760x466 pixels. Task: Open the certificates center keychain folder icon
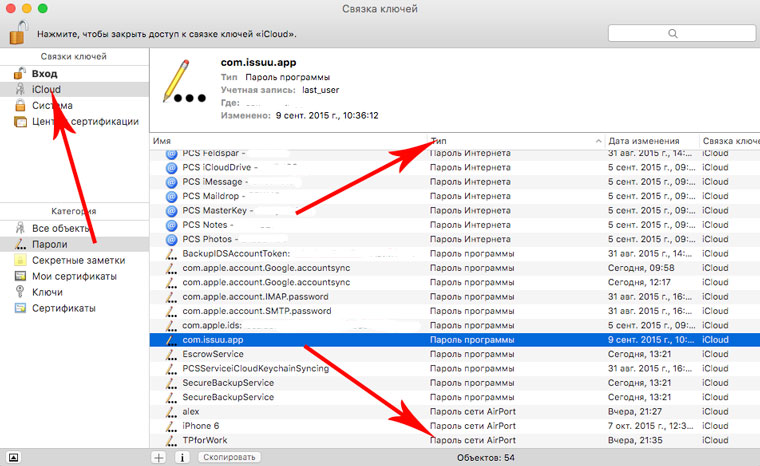[20, 122]
